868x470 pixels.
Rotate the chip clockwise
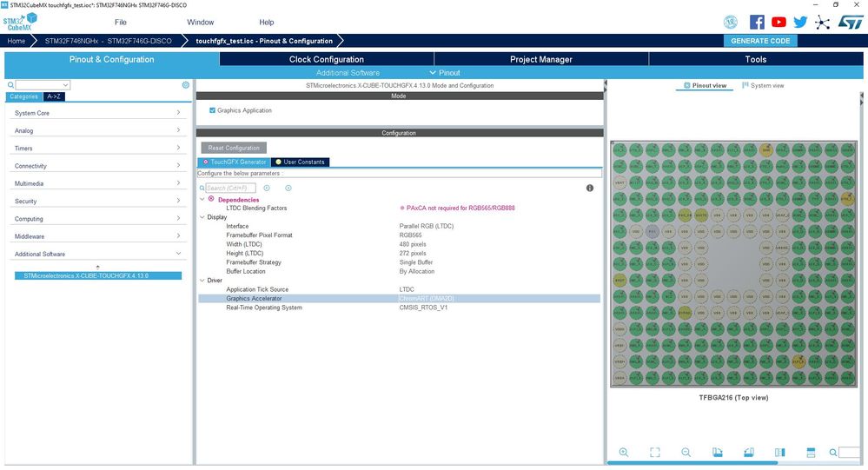(718, 453)
